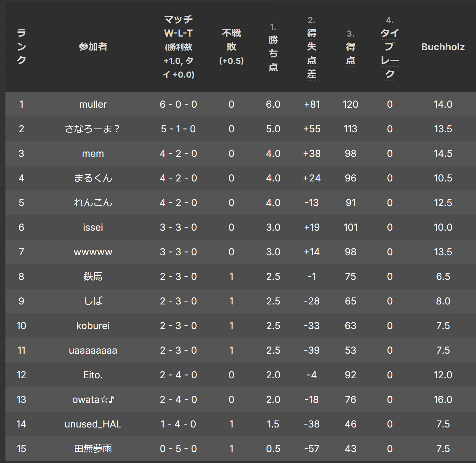476x463 pixels.
Task: Click on participant mem
Action: pyautogui.click(x=93, y=153)
